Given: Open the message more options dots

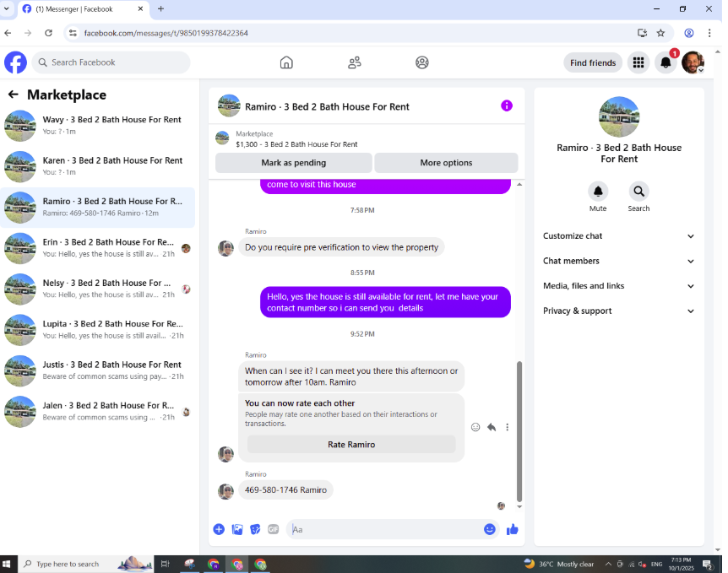Looking at the screenshot, I should [x=507, y=427].
